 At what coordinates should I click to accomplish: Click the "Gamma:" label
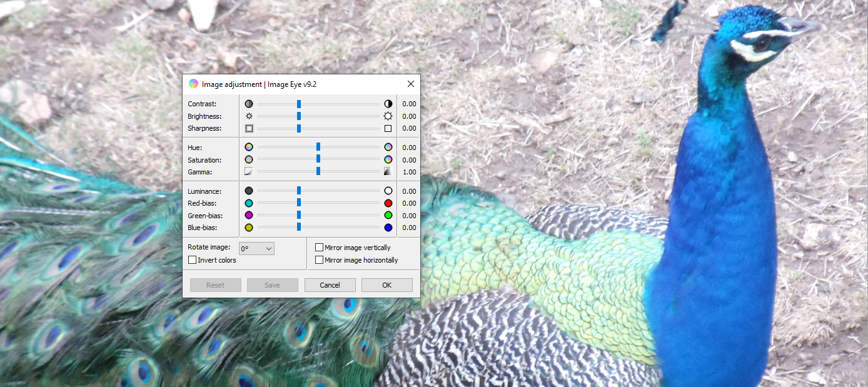200,172
